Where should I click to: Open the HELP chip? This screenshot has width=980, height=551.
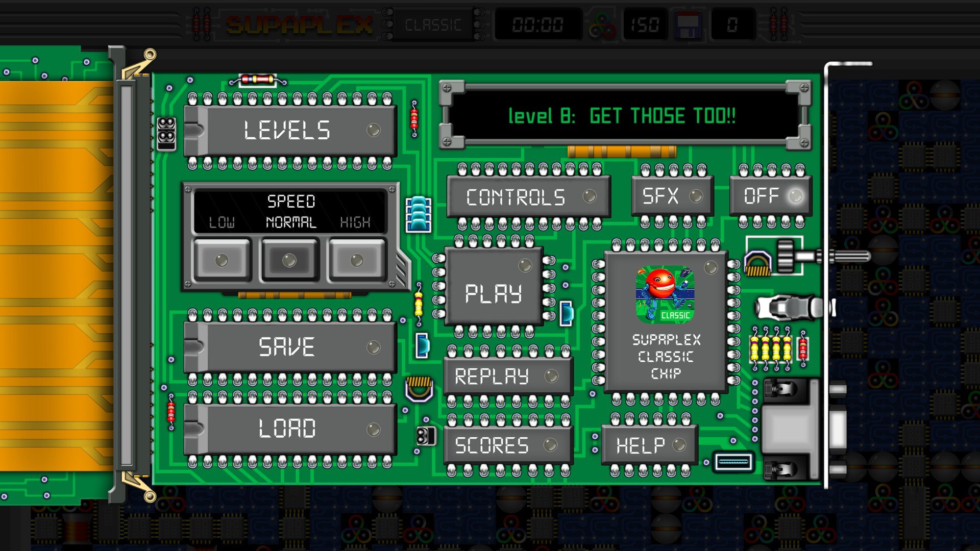[x=649, y=445]
